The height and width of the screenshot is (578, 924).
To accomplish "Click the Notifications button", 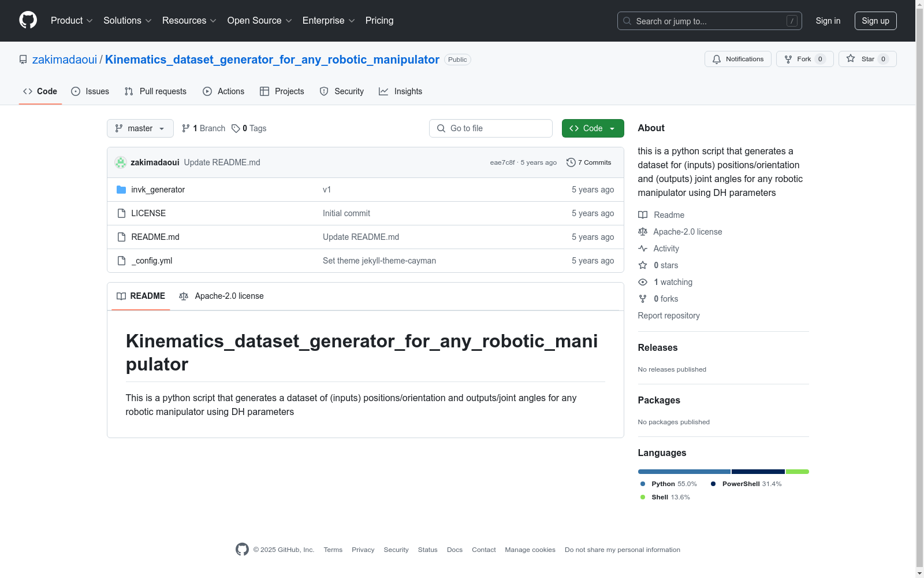I will click(x=738, y=59).
